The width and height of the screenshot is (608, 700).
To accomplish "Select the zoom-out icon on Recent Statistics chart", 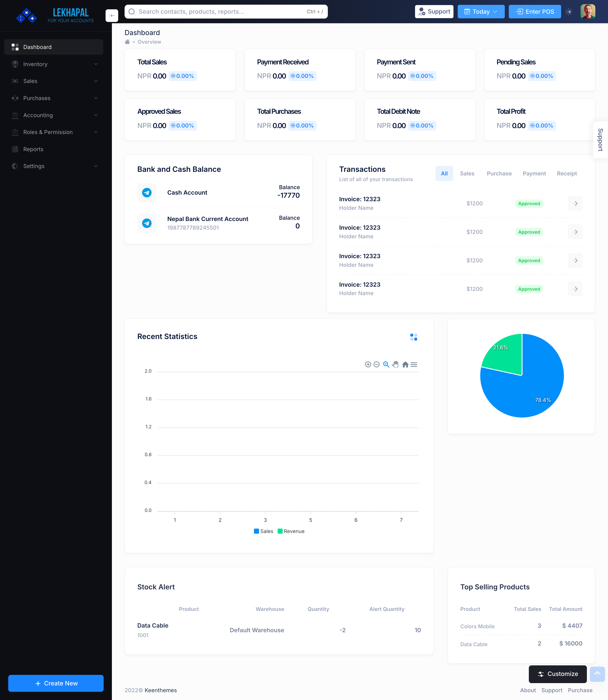I will coord(377,364).
